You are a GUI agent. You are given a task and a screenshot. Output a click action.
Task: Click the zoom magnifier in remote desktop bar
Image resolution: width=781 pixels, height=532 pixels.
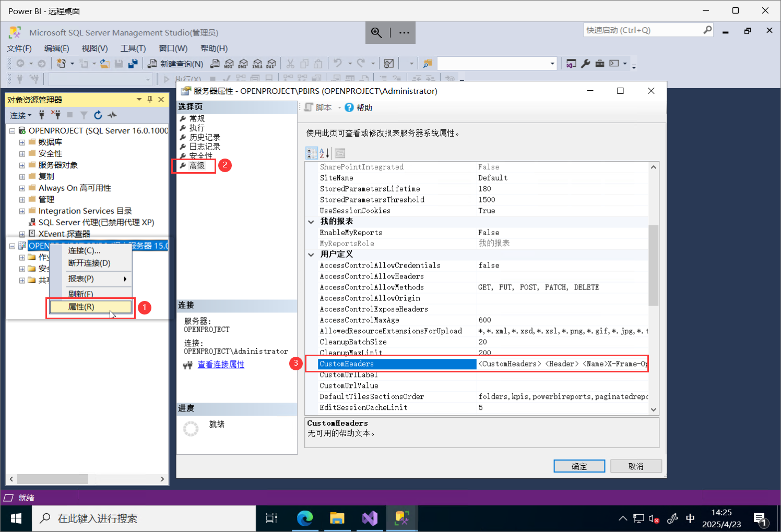pyautogui.click(x=376, y=32)
